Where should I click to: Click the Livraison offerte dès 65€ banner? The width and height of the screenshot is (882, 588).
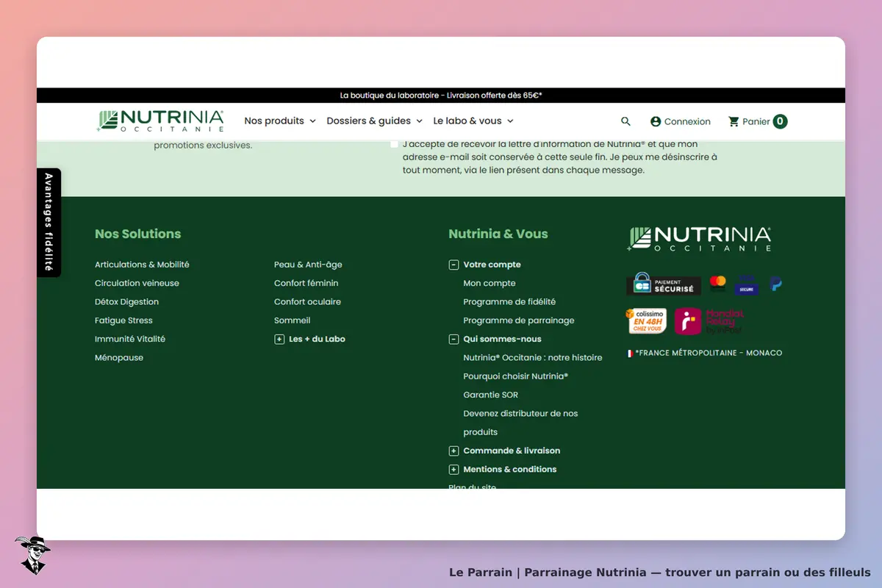[441, 96]
